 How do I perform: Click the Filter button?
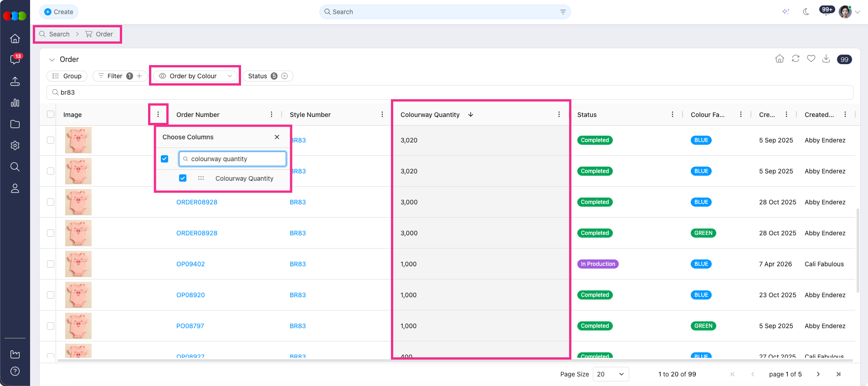115,76
